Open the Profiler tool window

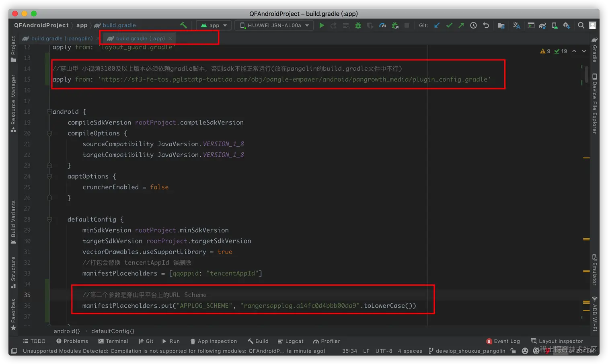327,341
